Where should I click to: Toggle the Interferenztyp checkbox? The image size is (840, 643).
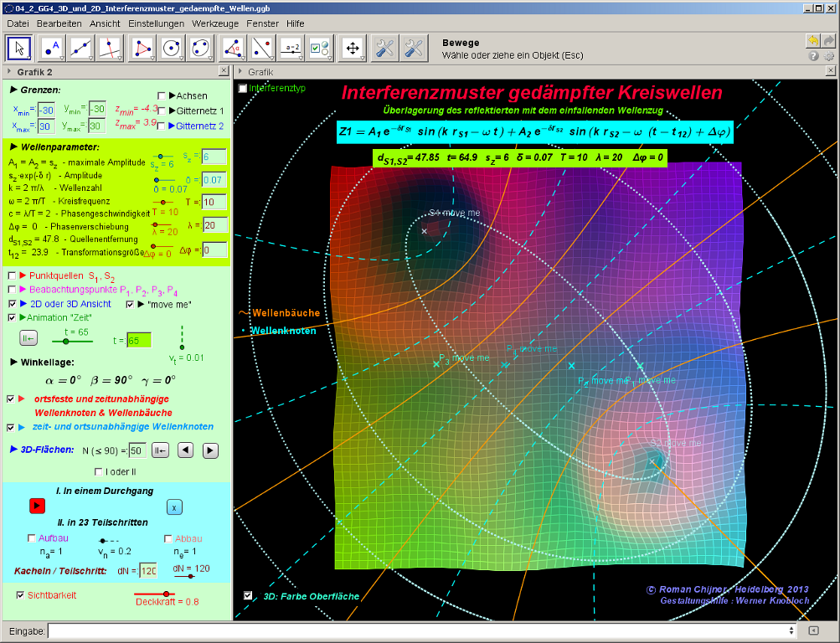coord(243,88)
